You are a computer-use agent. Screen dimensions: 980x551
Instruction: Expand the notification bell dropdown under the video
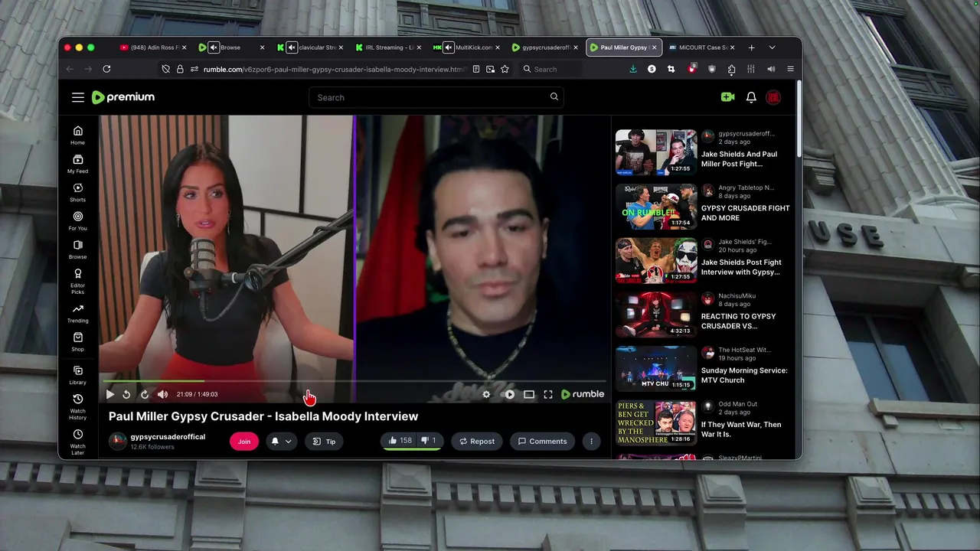(289, 441)
